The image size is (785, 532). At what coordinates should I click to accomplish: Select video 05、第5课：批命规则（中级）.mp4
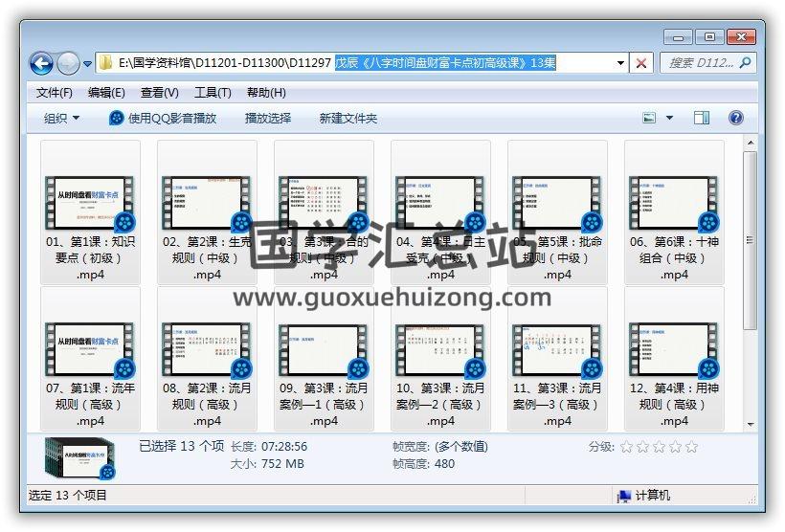point(557,212)
